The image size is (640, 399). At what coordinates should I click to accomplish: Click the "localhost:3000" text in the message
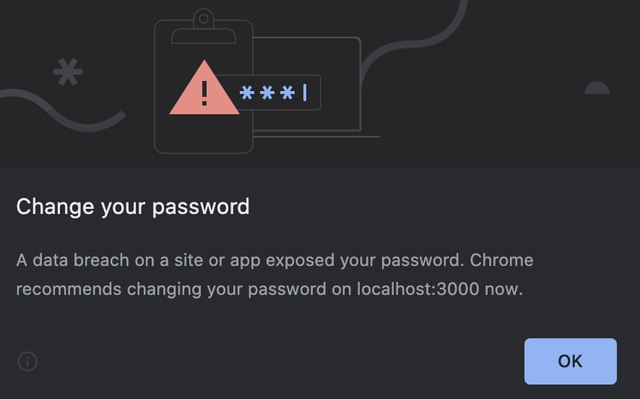tap(418, 289)
